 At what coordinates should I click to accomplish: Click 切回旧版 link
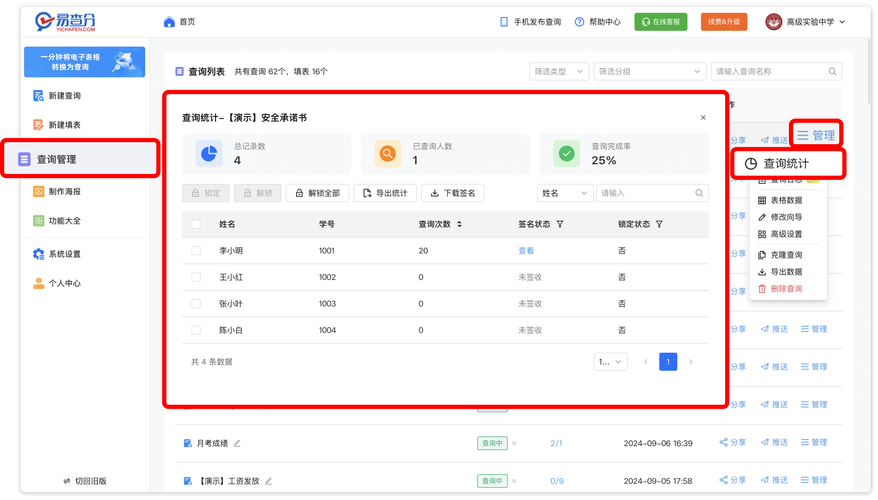point(85,481)
